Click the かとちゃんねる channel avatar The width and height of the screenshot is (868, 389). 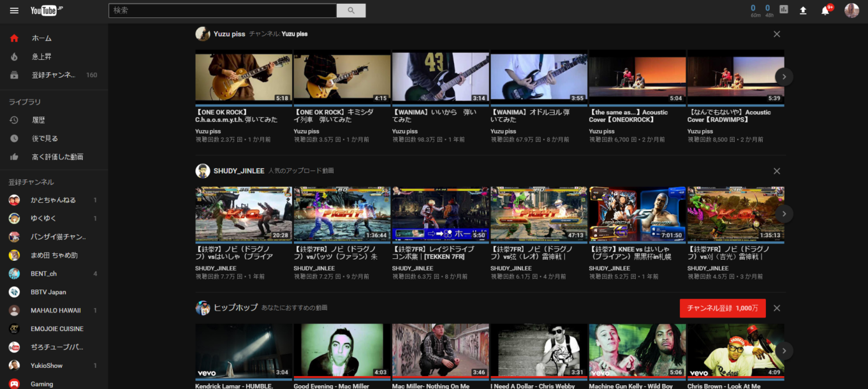click(x=14, y=200)
